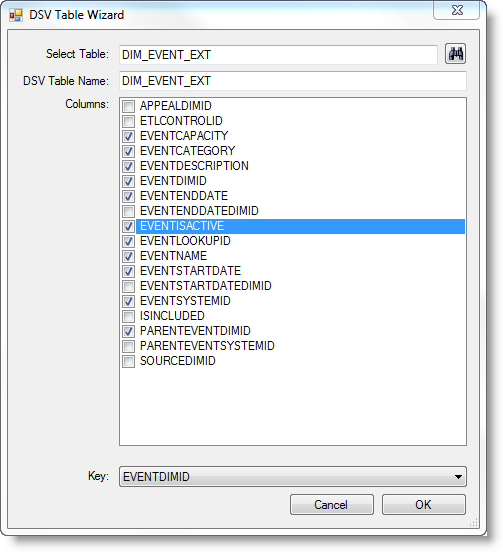Click the Cancel button
Viewport: 503px width, 552px height.
[x=332, y=504]
